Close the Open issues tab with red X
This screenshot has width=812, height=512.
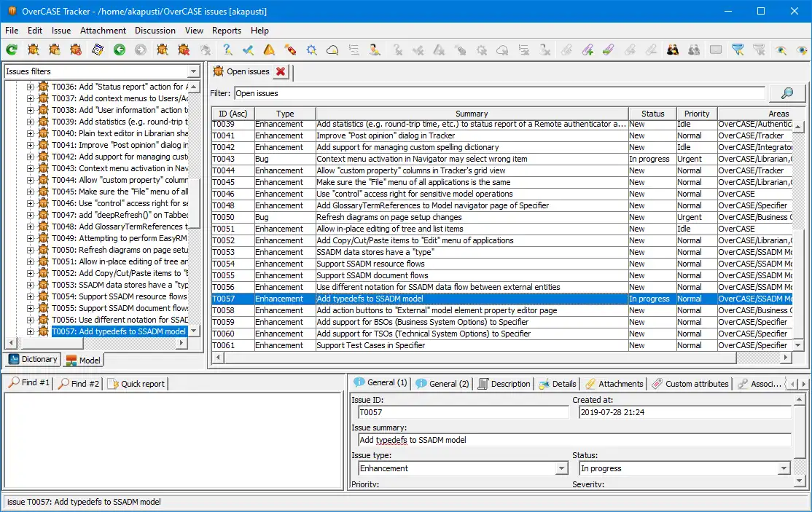[x=281, y=71]
